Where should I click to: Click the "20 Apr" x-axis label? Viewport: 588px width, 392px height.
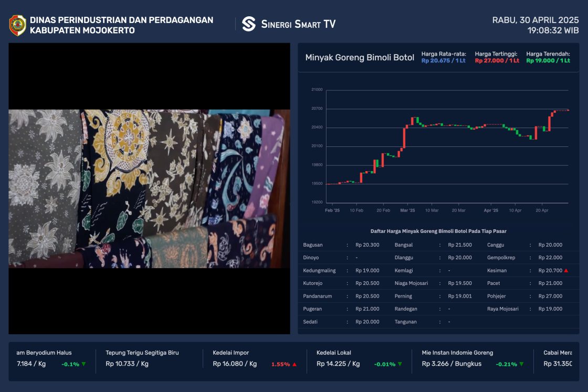(x=542, y=210)
